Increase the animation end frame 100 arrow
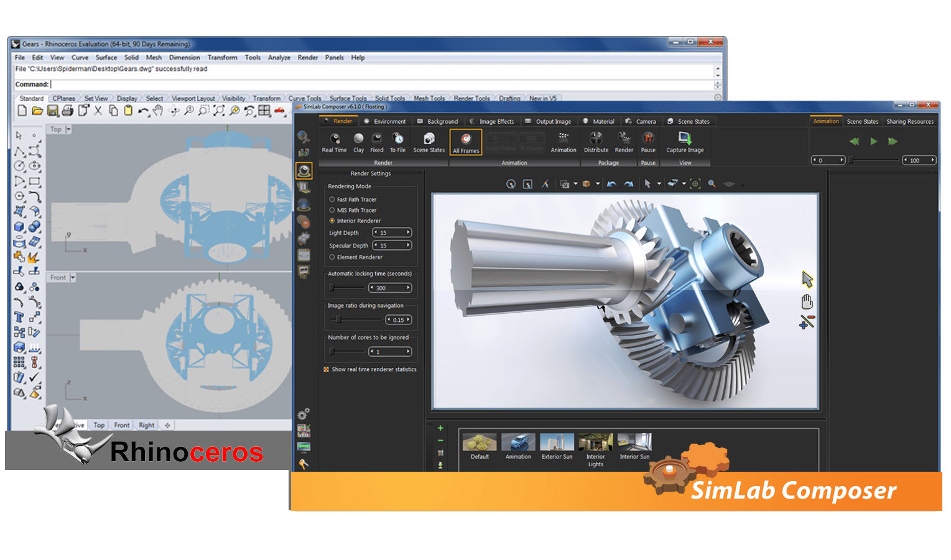The image size is (951, 560). 933,160
